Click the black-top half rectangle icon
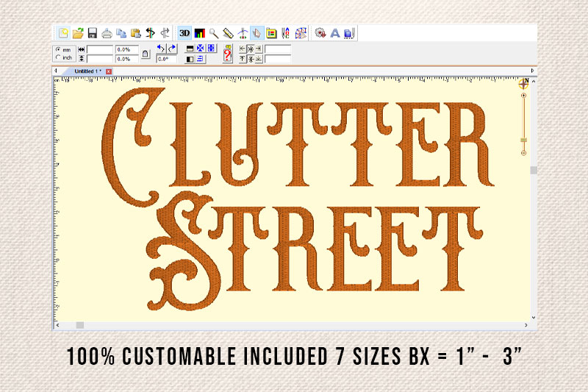The width and height of the screenshot is (588, 392). (190, 49)
